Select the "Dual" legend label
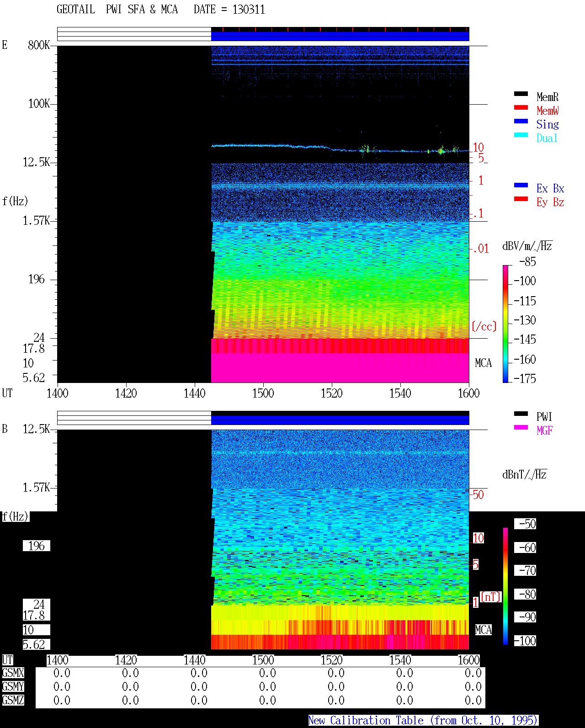The width and height of the screenshot is (585, 728). pos(547,138)
